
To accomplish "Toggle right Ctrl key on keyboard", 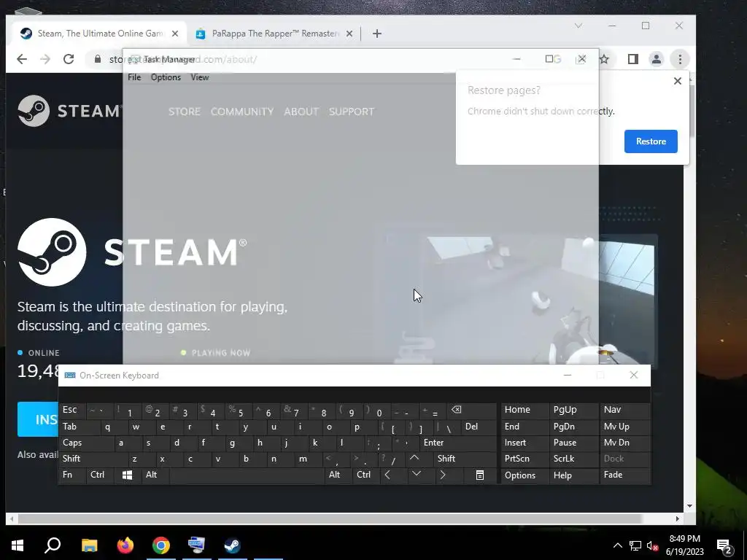I will 366,475.
